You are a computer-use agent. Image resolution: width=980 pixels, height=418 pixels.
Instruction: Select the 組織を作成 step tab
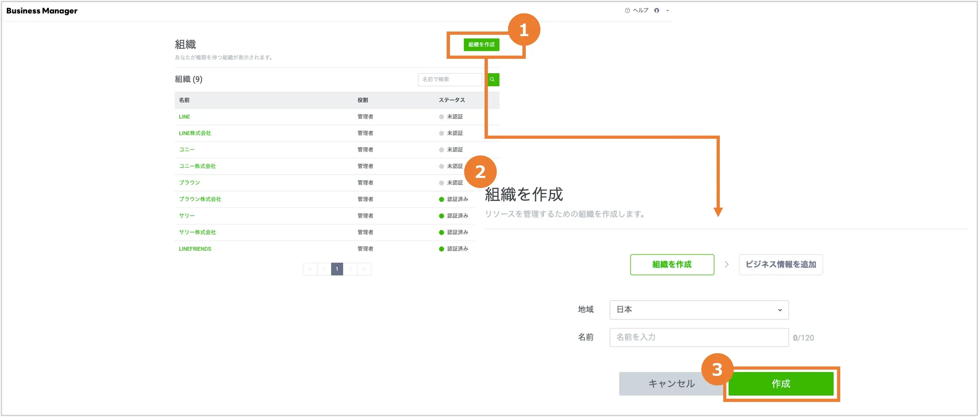672,265
